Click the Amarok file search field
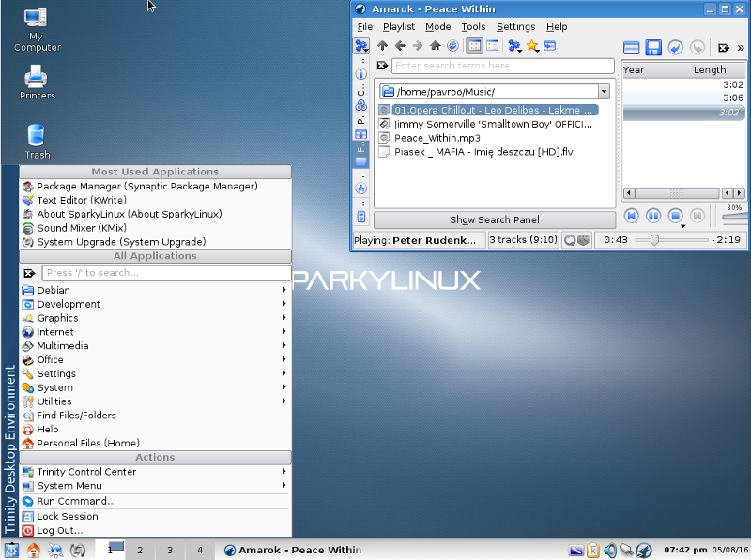The height and width of the screenshot is (560, 751). [503, 66]
